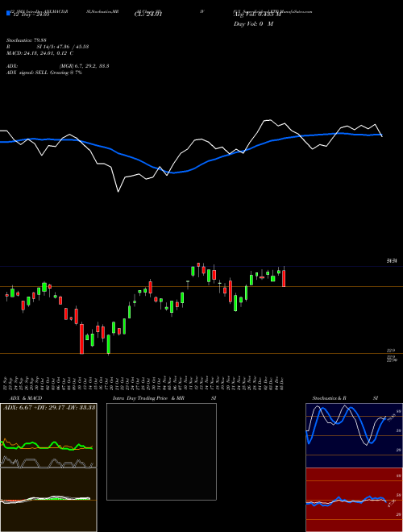Click the 'ADX signal: SELL Growing @ 7%' text

[x=44, y=73]
